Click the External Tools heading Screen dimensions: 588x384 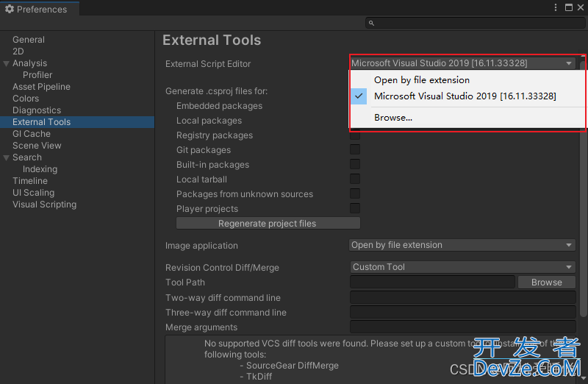[212, 40]
